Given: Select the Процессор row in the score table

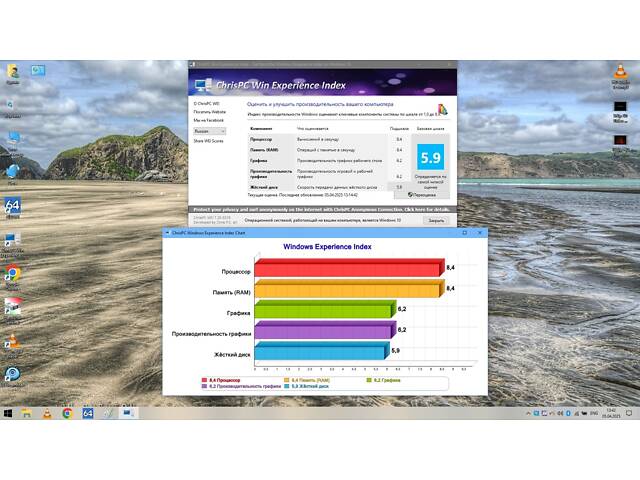Looking at the screenshot, I should click(329, 139).
